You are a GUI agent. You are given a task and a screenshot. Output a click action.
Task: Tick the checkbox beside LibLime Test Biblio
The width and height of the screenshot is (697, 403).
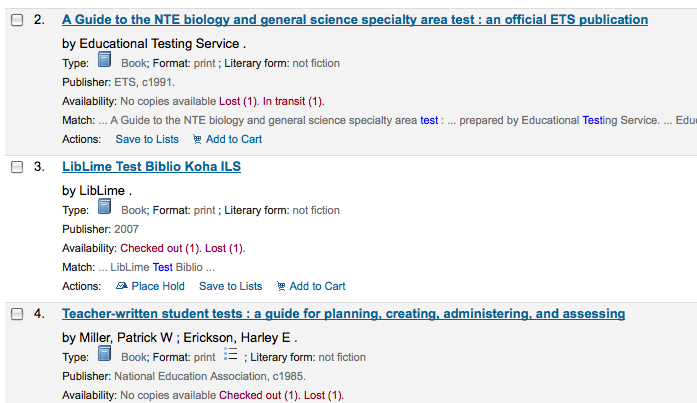(16, 167)
